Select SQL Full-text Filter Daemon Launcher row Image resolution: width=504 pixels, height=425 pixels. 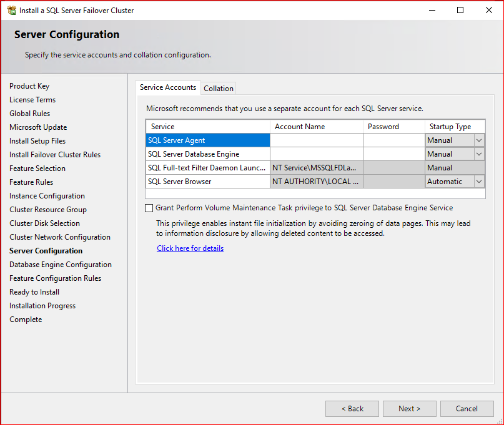(208, 168)
